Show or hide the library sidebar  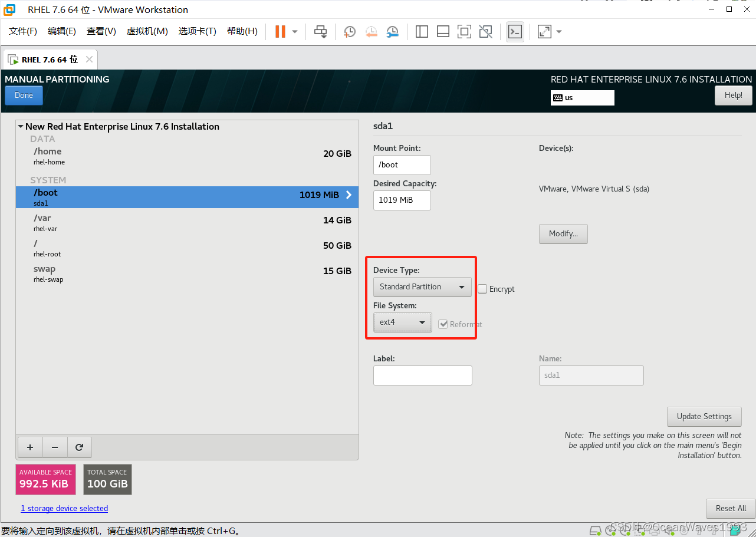pyautogui.click(x=422, y=31)
